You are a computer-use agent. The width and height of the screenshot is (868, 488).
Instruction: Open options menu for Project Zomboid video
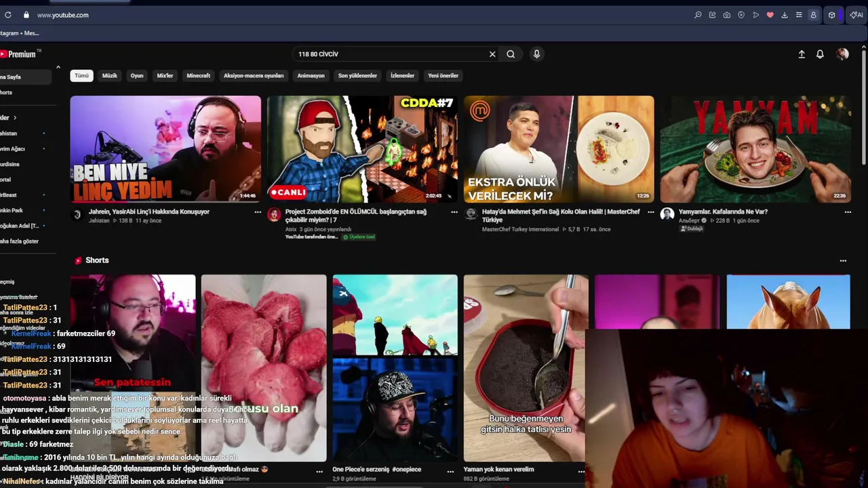point(454,212)
